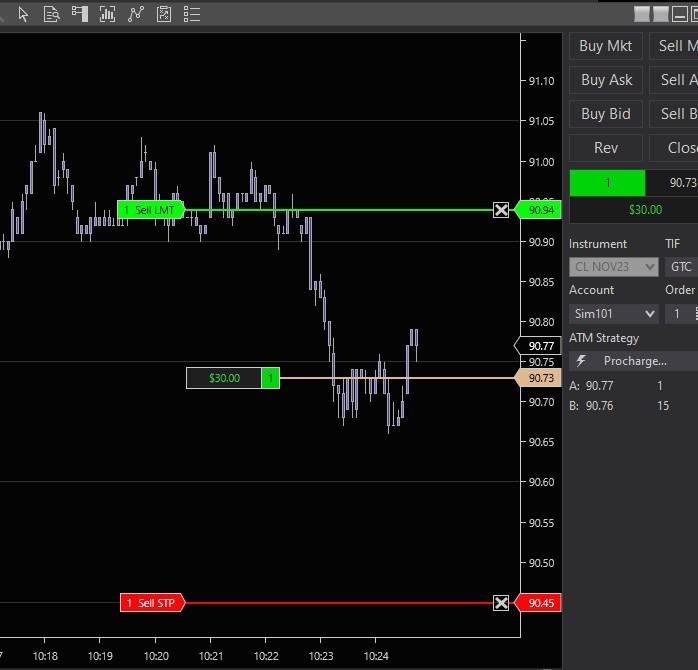Image resolution: width=698 pixels, height=670 pixels.
Task: Select the red Sell STP order label
Action: pos(152,603)
